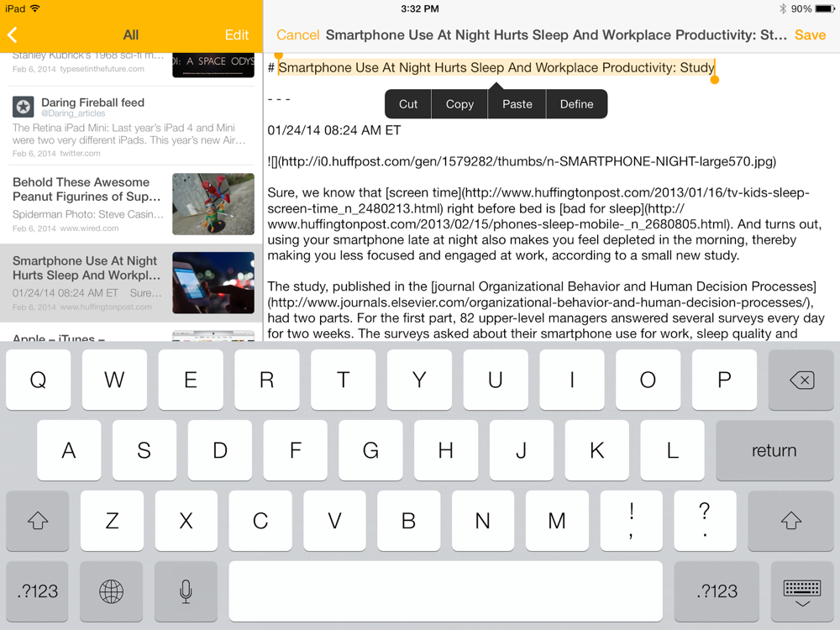Tap the battery indicator in status bar
Viewport: 840px width, 630px height.
click(824, 8)
